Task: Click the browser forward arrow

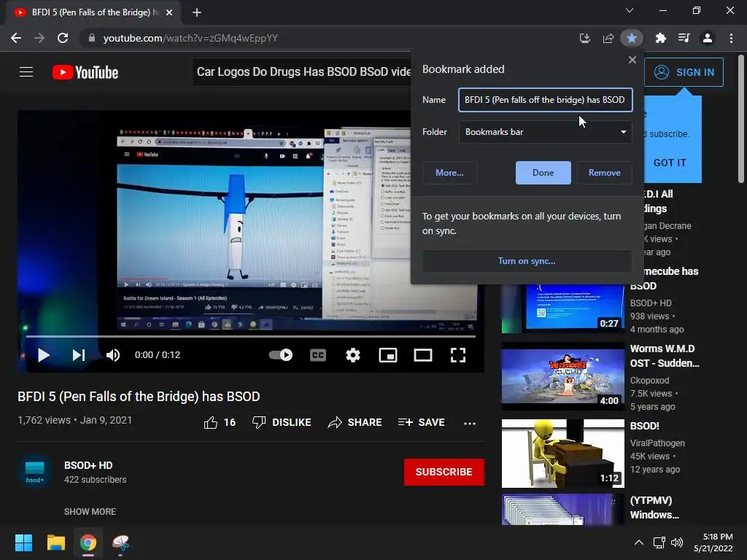Action: tap(39, 38)
